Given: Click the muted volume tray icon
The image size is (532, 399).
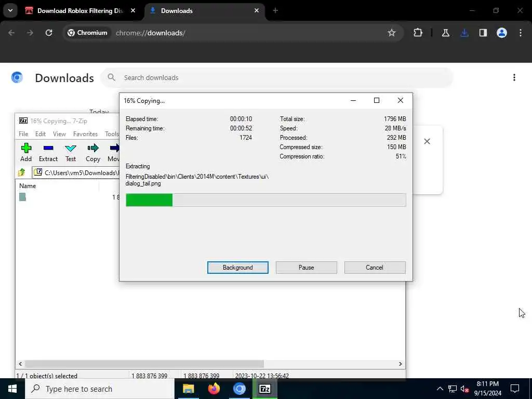Looking at the screenshot, I should pyautogui.click(x=464, y=389).
